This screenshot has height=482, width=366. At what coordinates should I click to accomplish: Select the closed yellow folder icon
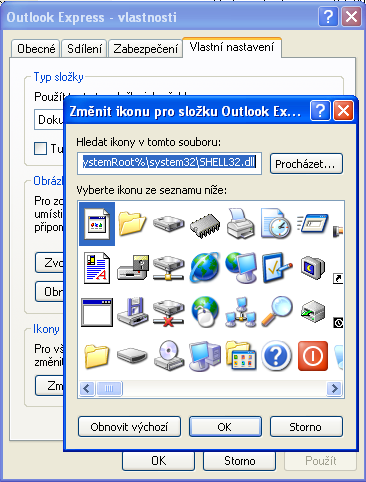pos(97,356)
